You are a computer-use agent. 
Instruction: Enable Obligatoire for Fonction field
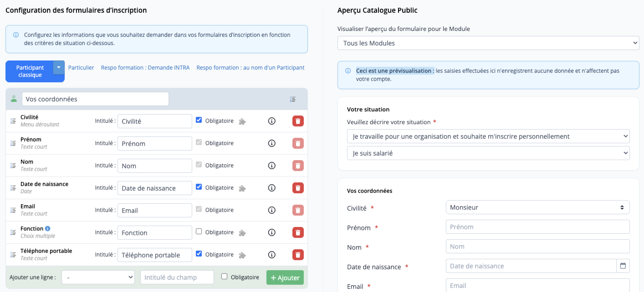point(199,231)
